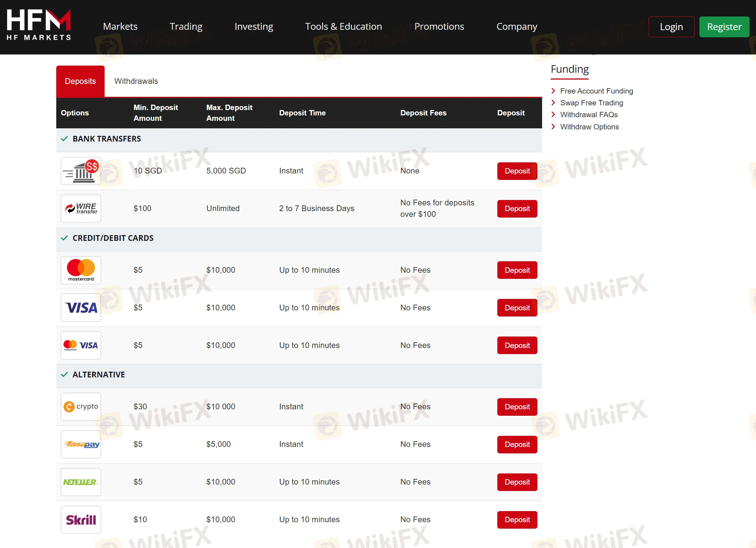Select the Deposits tab
This screenshot has width=756, height=548.
[80, 81]
